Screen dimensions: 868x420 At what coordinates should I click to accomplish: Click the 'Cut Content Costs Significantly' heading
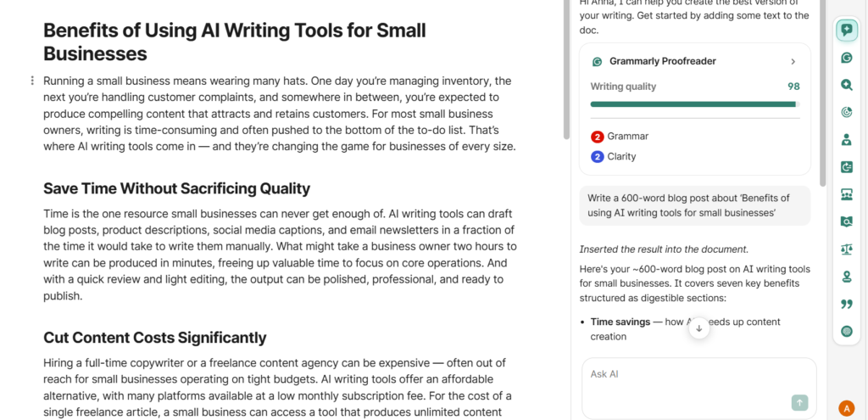tap(154, 338)
